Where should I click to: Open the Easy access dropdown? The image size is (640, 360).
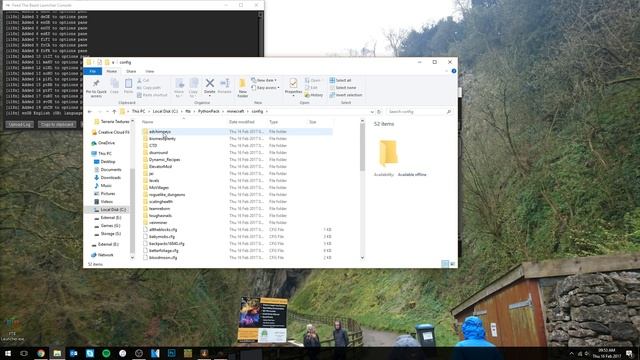click(x=266, y=88)
